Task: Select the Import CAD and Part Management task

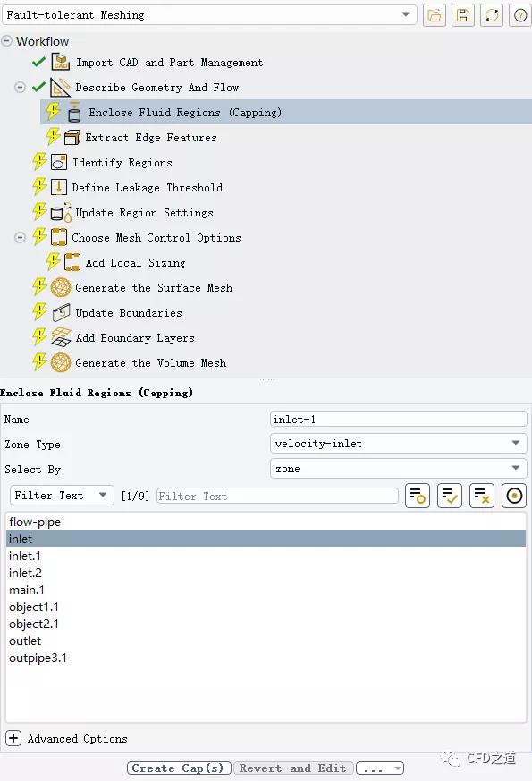Action: pos(169,63)
